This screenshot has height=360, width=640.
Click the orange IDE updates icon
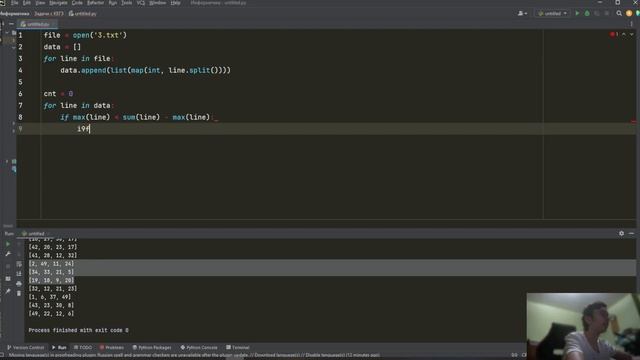[629, 13]
